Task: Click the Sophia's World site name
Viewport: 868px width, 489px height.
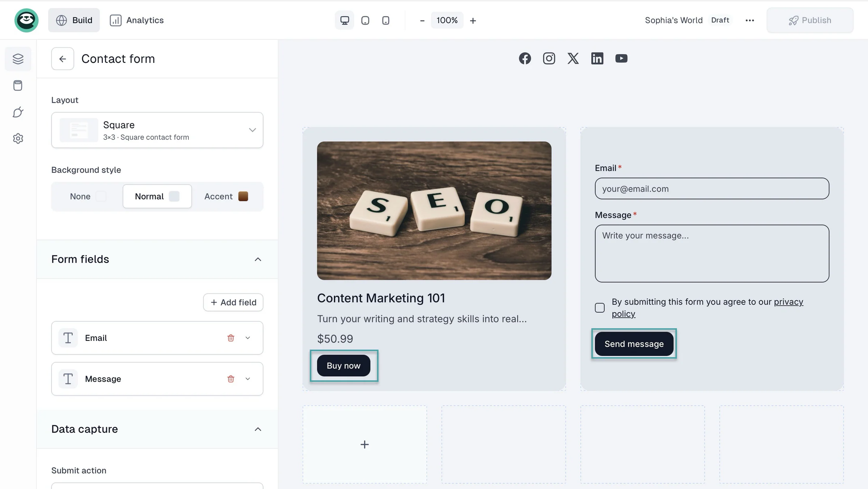Action: tap(674, 20)
